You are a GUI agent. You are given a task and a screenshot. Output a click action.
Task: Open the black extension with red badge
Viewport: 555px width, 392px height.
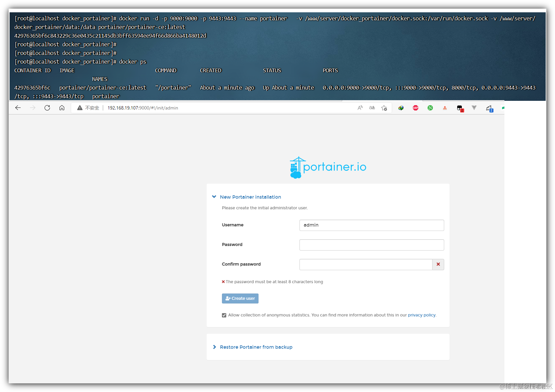click(x=460, y=108)
